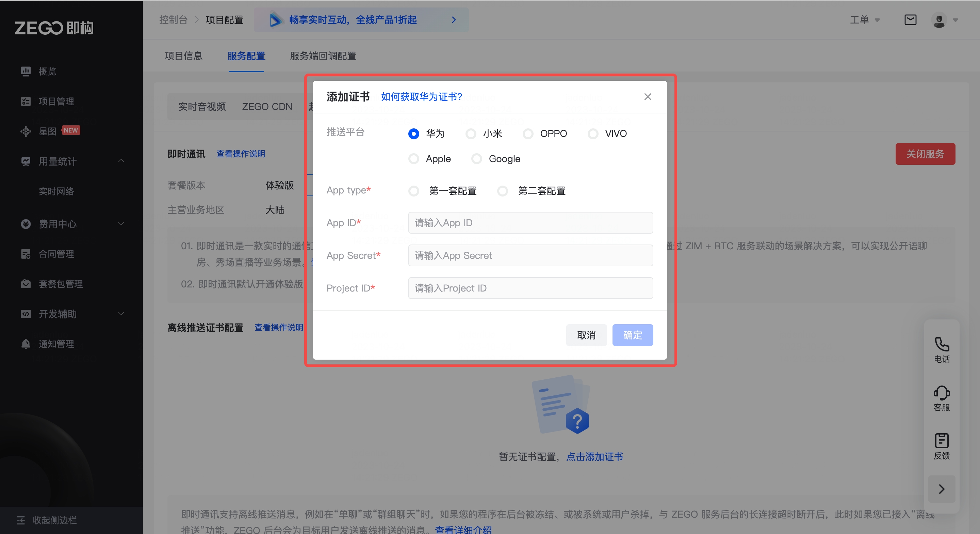980x534 pixels.
Task: Select the ZEGO CDN service tab
Action: coord(267,107)
